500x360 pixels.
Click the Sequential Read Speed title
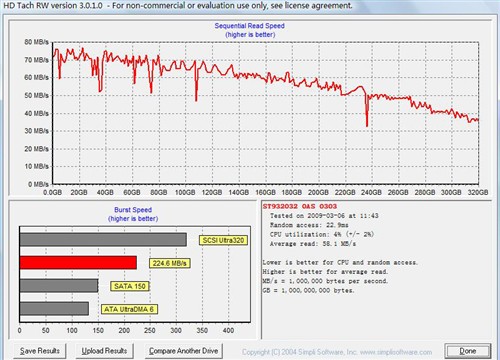pyautogui.click(x=250, y=26)
